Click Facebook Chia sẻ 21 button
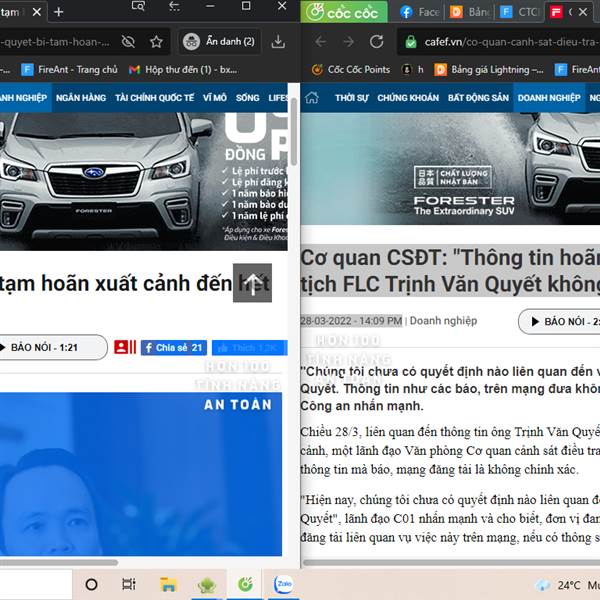The height and width of the screenshot is (600, 600). coord(174,347)
